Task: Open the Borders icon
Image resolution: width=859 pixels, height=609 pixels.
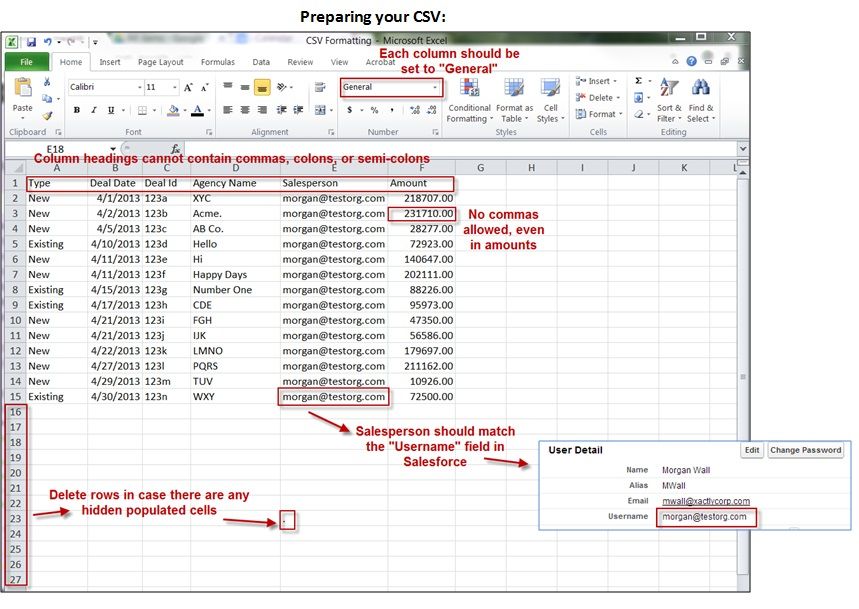Action: click(x=142, y=110)
